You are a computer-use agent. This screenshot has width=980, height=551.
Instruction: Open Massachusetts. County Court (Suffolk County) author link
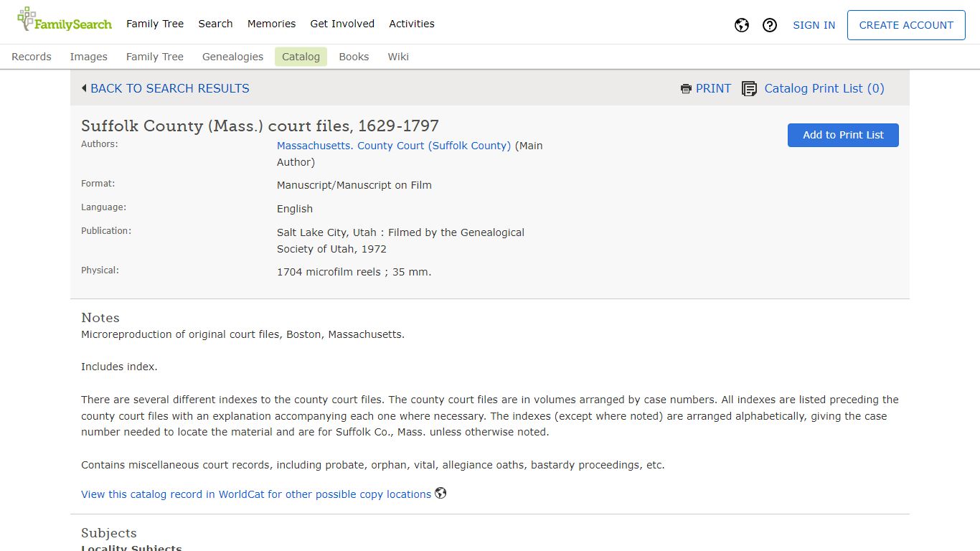point(394,146)
